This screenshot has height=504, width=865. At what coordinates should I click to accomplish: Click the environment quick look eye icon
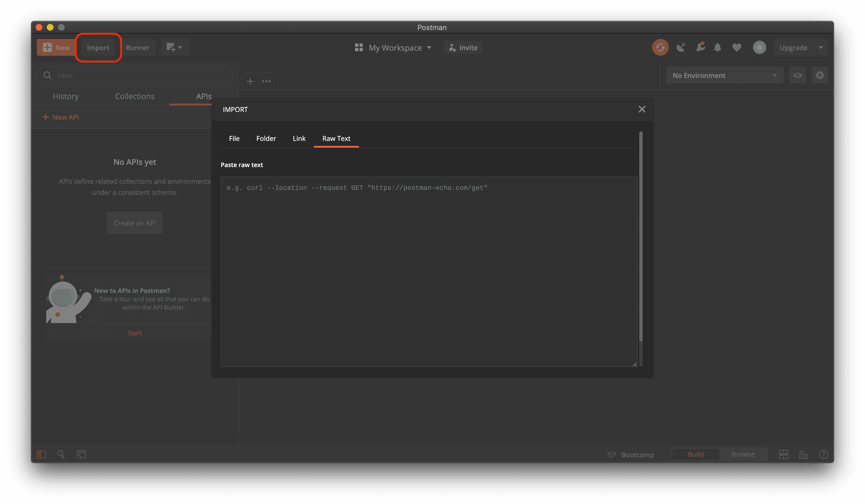797,75
